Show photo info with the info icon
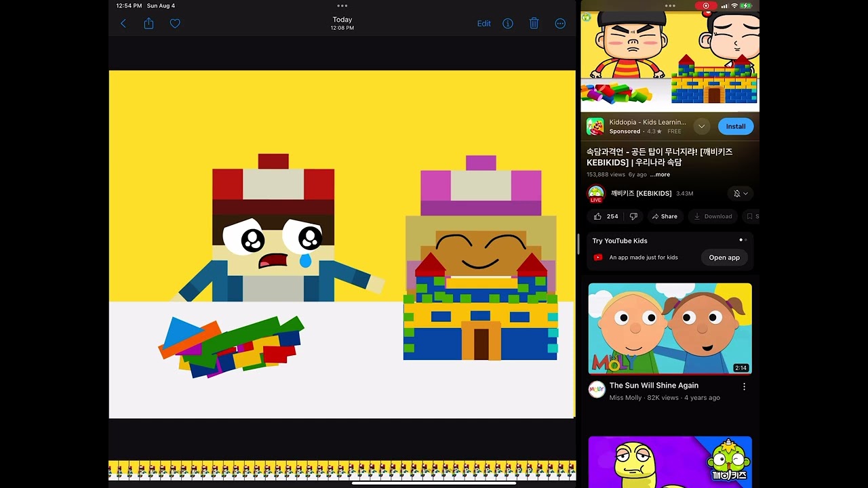Screen dimensions: 868x488 tap(508, 24)
